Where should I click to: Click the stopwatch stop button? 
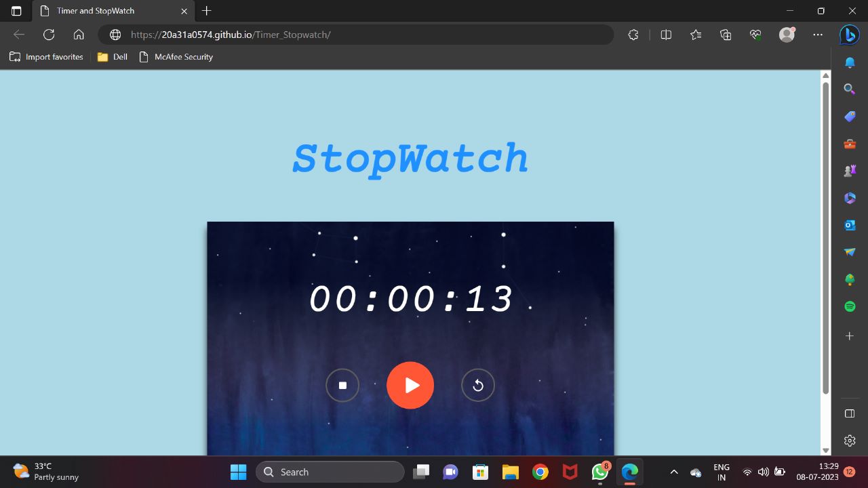pyautogui.click(x=342, y=385)
